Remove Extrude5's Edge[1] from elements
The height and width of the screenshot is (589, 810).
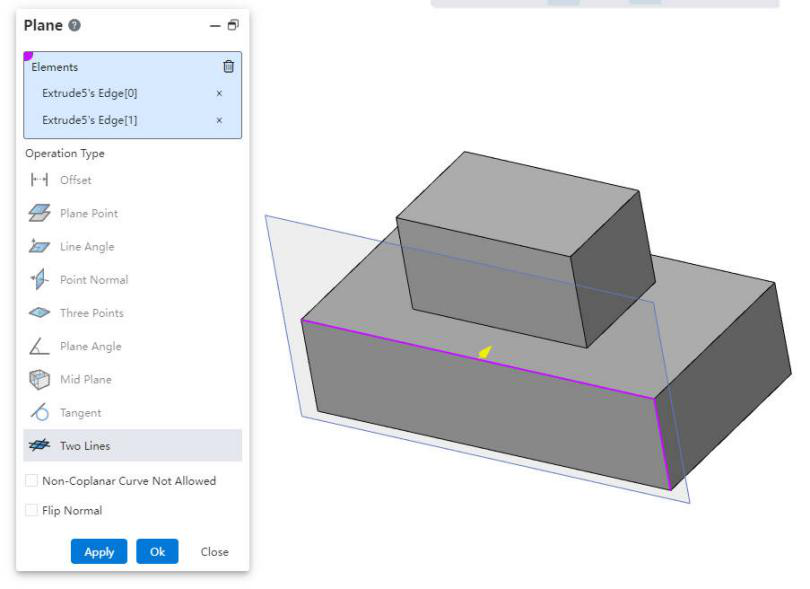coord(219,120)
